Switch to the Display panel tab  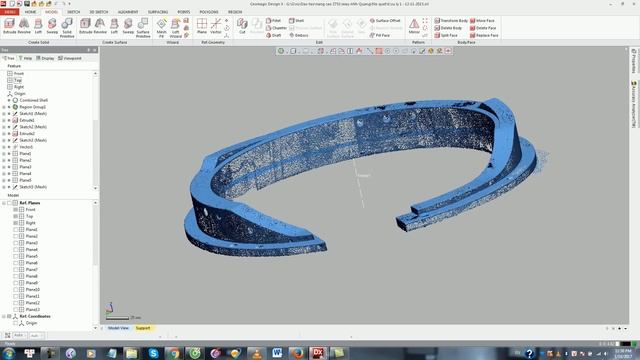click(45, 58)
